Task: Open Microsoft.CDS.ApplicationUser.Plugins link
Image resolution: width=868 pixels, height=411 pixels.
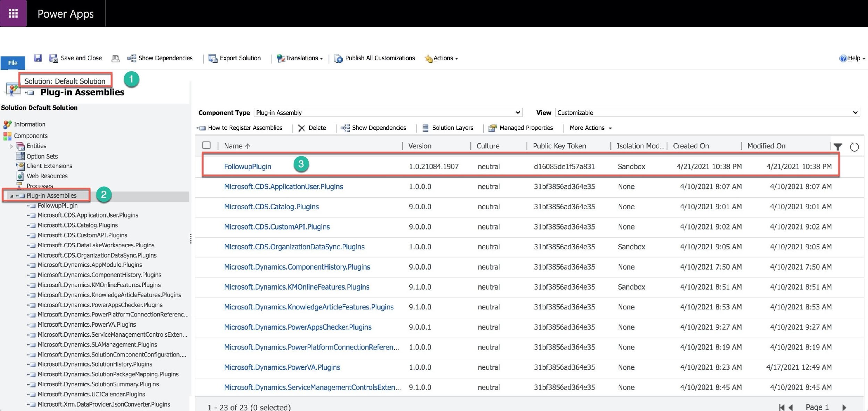Action: (x=283, y=186)
